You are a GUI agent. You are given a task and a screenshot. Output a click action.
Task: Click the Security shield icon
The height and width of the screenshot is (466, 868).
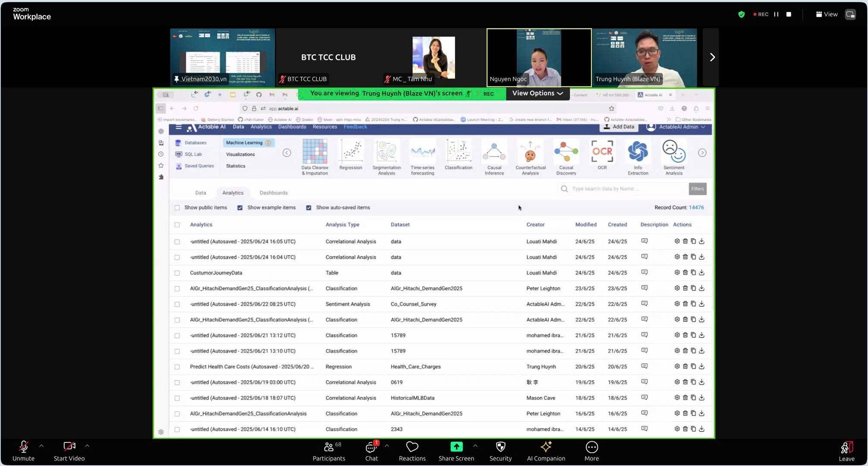[x=500, y=447]
